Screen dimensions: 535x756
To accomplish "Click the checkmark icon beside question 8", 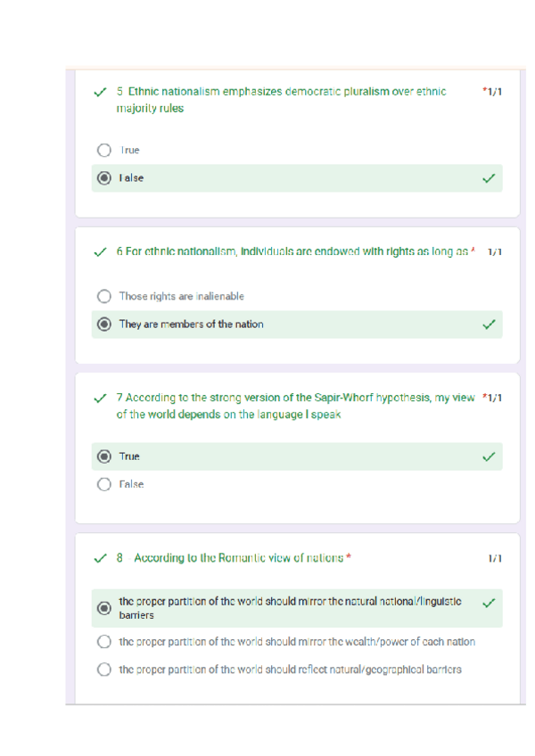I will [x=100, y=558].
